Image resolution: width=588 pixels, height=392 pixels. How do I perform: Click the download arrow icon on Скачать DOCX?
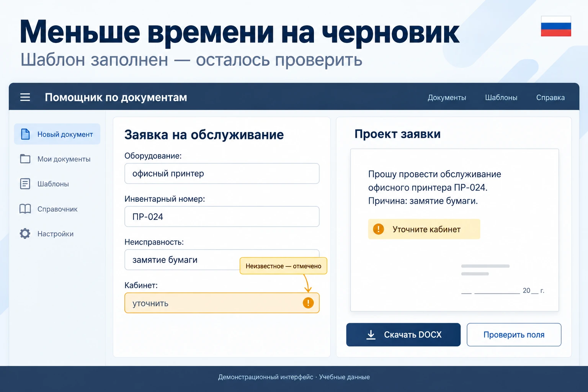pyautogui.click(x=371, y=335)
